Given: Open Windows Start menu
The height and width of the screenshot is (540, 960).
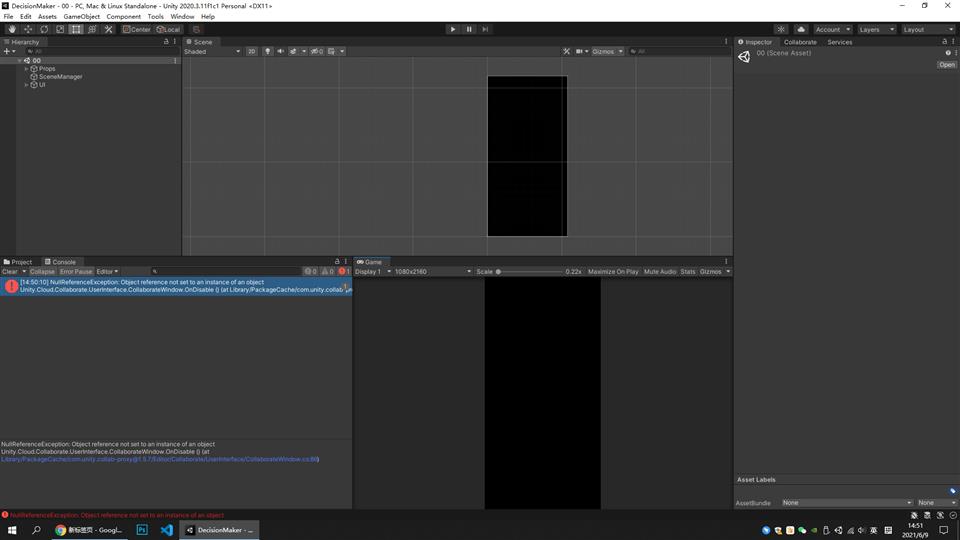Looking at the screenshot, I should click(x=12, y=530).
